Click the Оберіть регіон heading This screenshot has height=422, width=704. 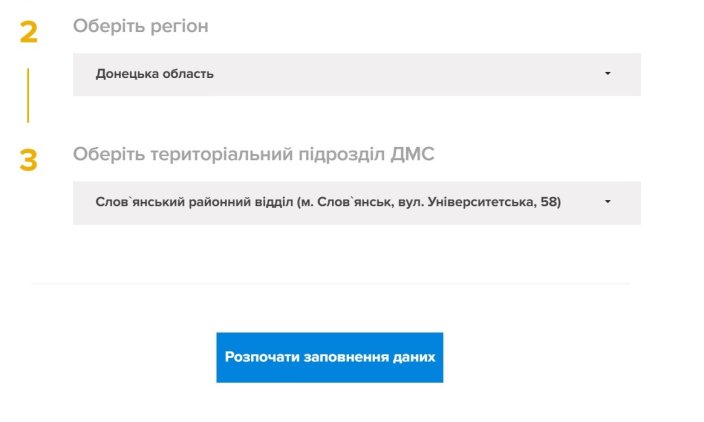point(141,26)
